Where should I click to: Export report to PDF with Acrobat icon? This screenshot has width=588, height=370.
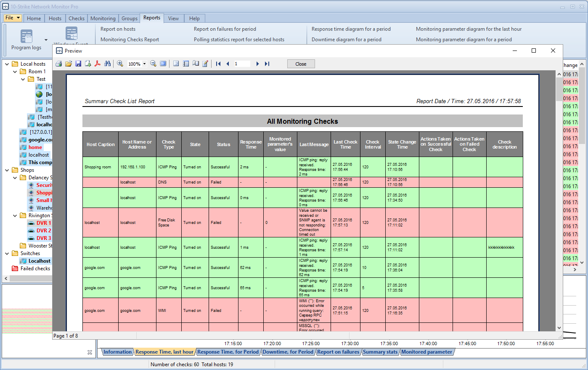[98, 64]
